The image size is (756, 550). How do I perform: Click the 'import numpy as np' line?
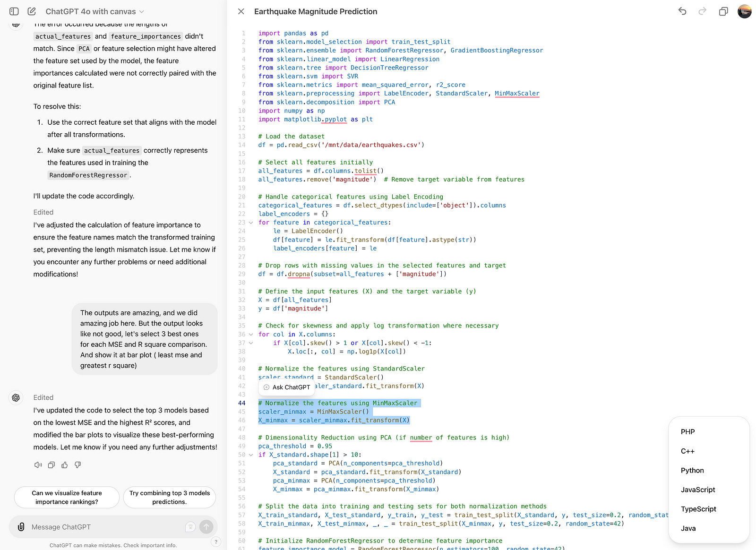[291, 111]
